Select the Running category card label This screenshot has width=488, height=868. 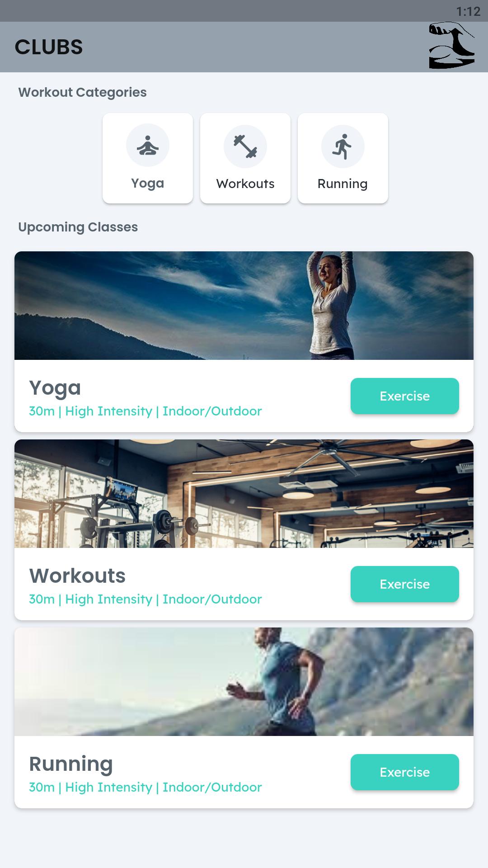point(343,184)
